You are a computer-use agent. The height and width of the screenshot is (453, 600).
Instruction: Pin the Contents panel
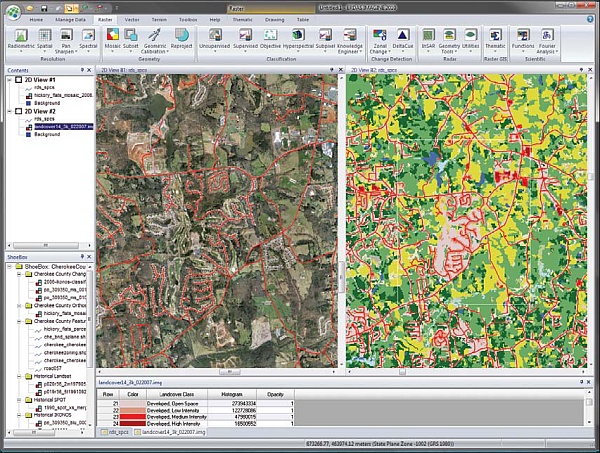tap(82, 70)
